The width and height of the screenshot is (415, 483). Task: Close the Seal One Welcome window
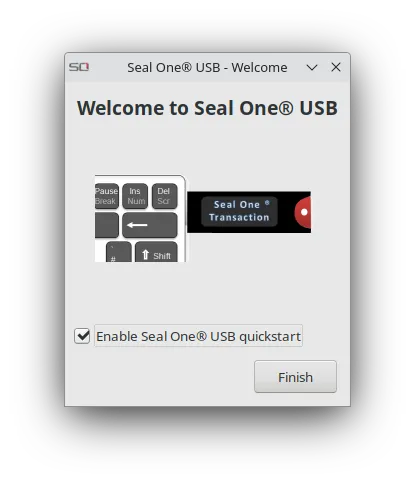coord(336,67)
